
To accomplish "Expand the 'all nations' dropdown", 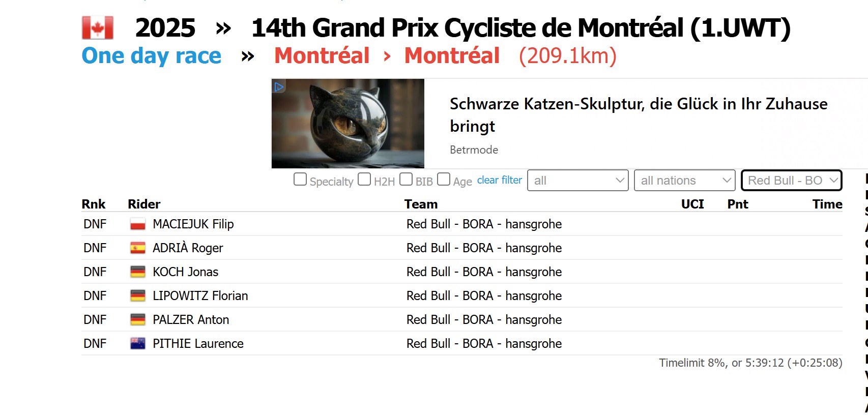I will tap(685, 181).
